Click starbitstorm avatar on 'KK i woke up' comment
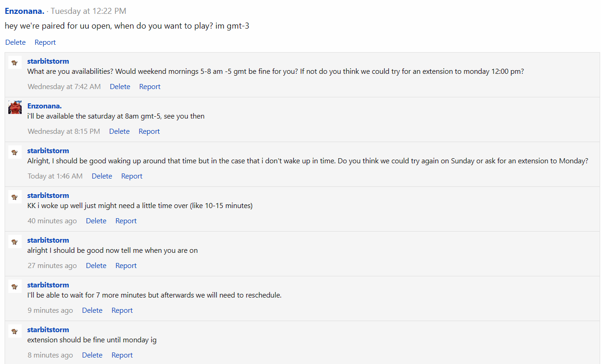The height and width of the screenshot is (364, 601). (15, 197)
